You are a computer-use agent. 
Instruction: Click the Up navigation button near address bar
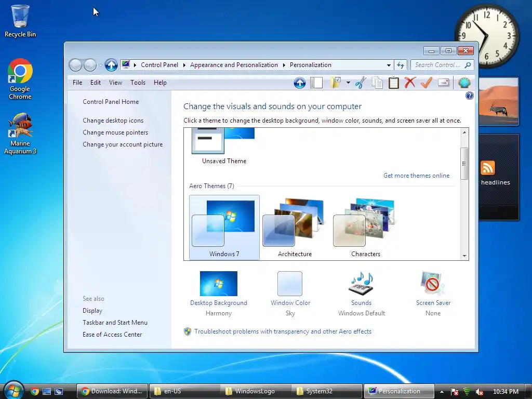click(x=111, y=65)
